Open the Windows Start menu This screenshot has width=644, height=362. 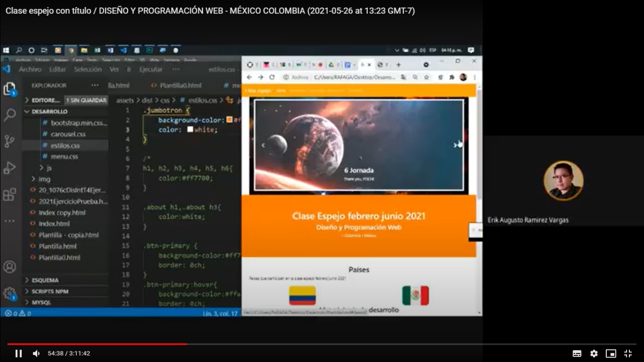click(6, 50)
